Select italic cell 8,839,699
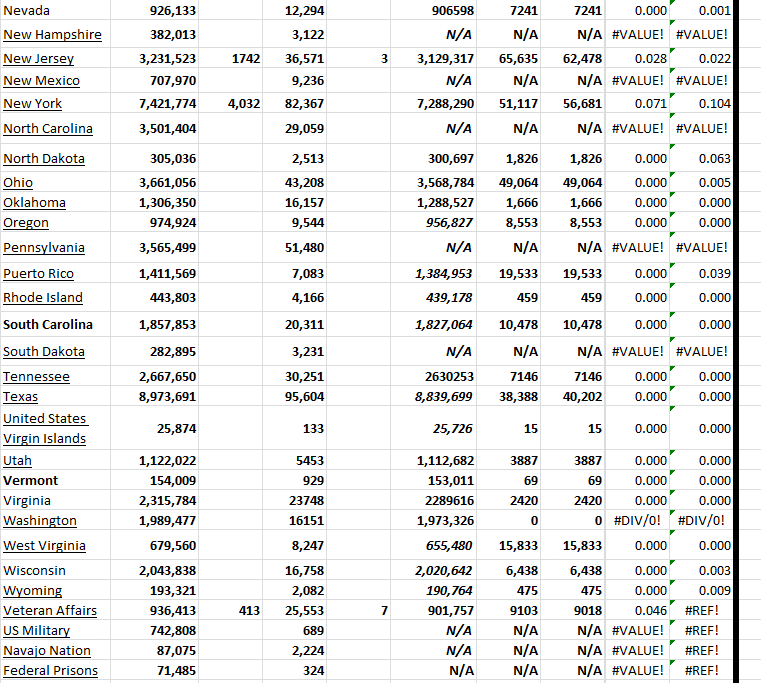This screenshot has width=761, height=683. (433, 397)
